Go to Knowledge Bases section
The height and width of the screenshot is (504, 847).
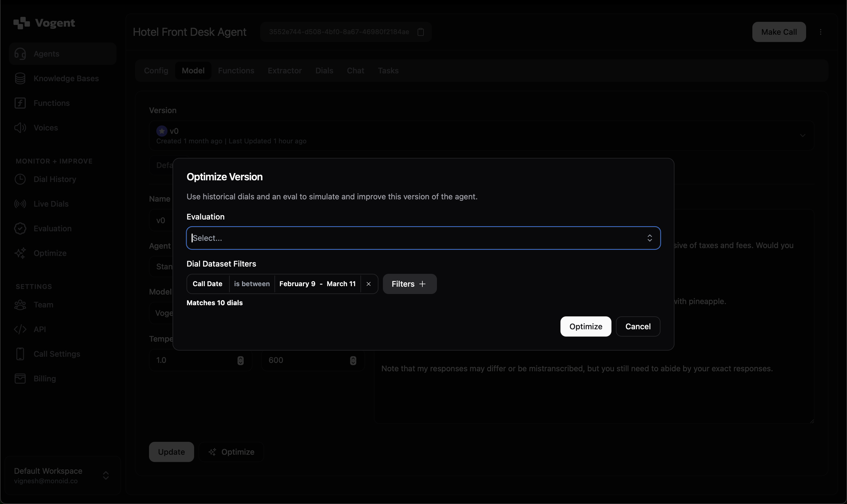pyautogui.click(x=66, y=78)
